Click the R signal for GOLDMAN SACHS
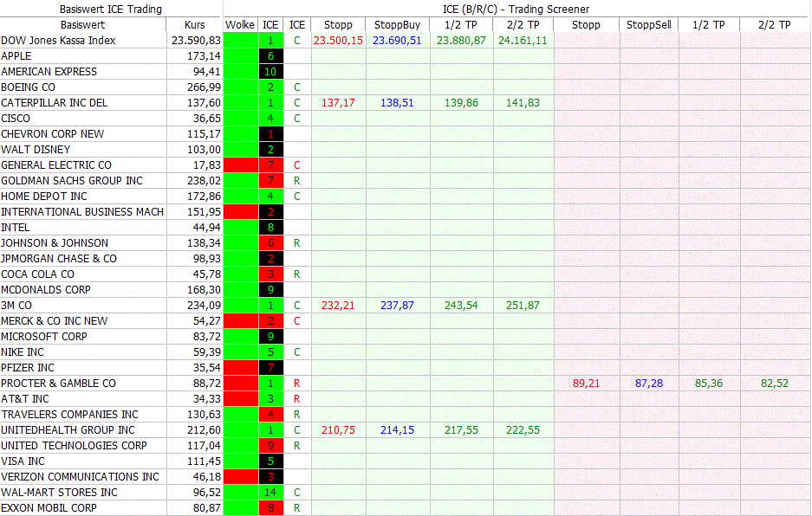The width and height of the screenshot is (812, 516). coord(296,181)
